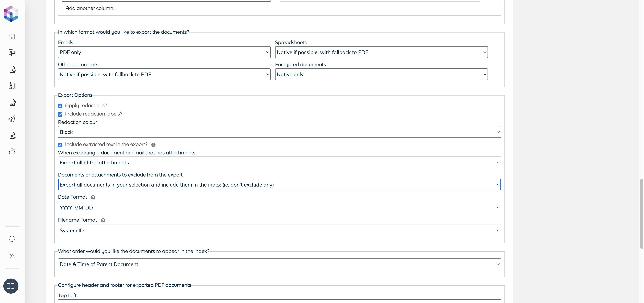
Task: Uncheck Apply redactions checkbox
Action: [x=60, y=106]
